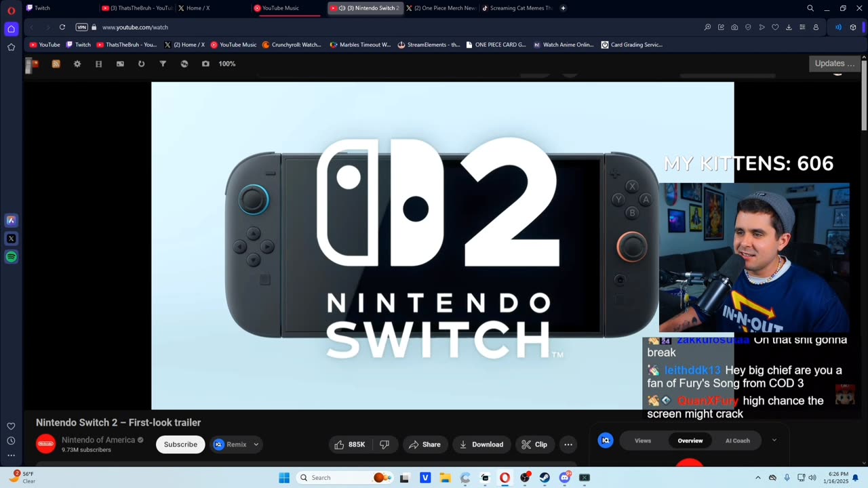Open a new browser tab with plus button
The width and height of the screenshot is (868, 488).
563,8
